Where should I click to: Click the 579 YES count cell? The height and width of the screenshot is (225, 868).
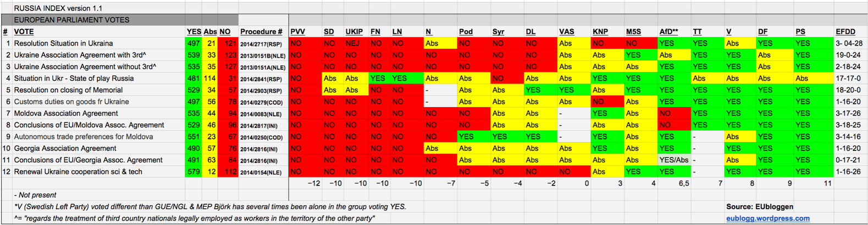193,172
